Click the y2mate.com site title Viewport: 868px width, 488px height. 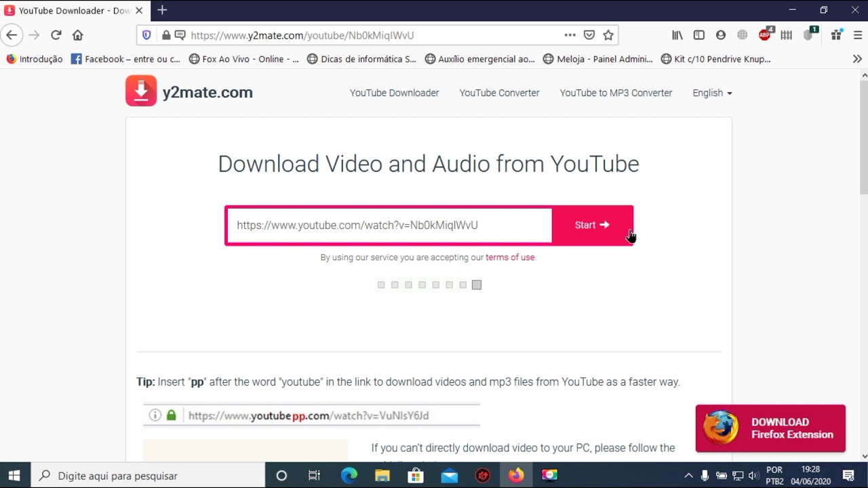(208, 92)
